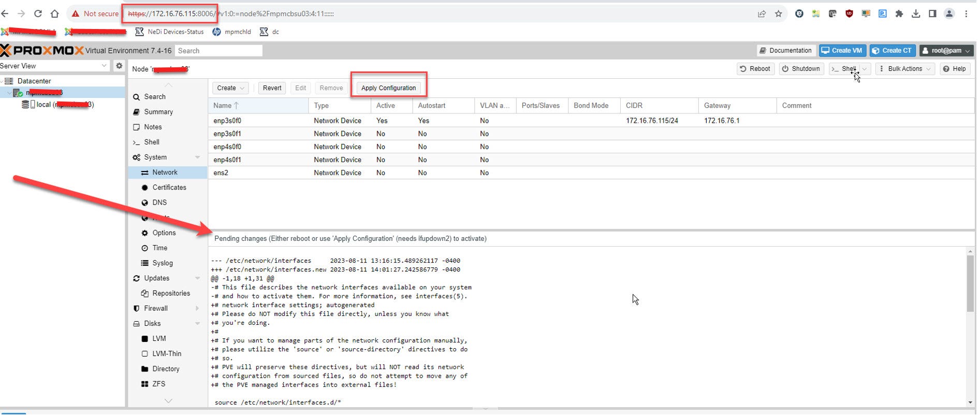This screenshot has width=980, height=416.
Task: Sort by the Name column header
Action: (258, 106)
